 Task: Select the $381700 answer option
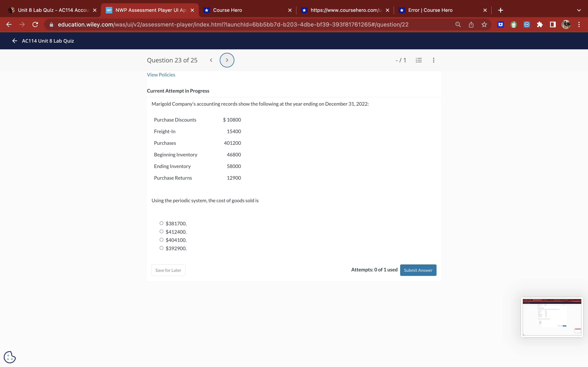161,223
